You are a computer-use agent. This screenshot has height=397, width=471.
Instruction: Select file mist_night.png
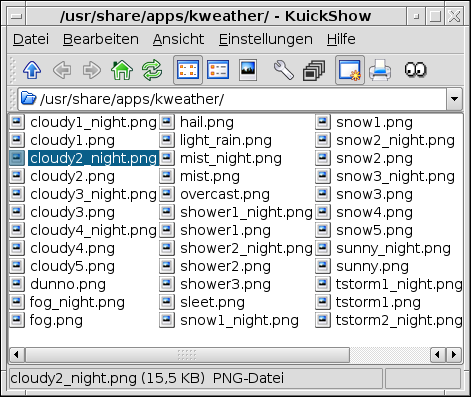[x=231, y=158]
